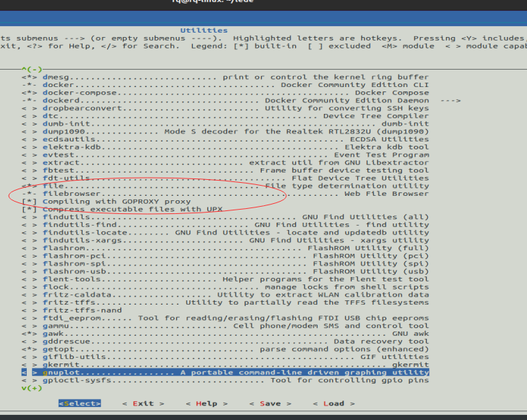Open the Help button
Screen dimensions: 527x420
[207, 403]
